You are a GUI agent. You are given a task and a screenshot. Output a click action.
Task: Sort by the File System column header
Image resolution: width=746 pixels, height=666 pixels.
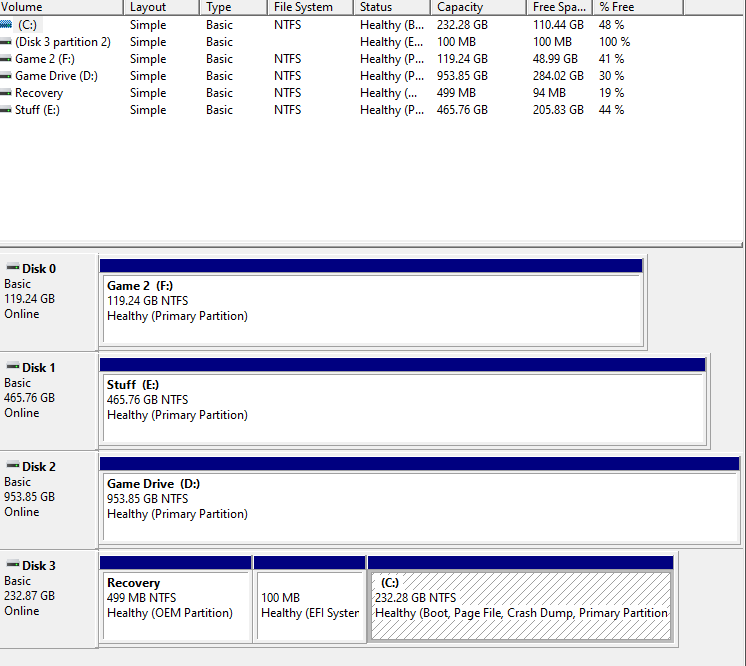(x=310, y=7)
